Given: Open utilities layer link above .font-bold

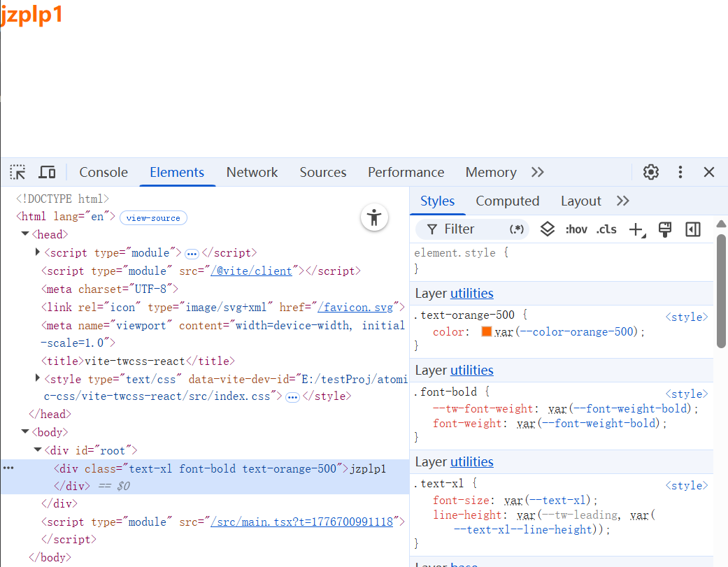Looking at the screenshot, I should tap(471, 371).
